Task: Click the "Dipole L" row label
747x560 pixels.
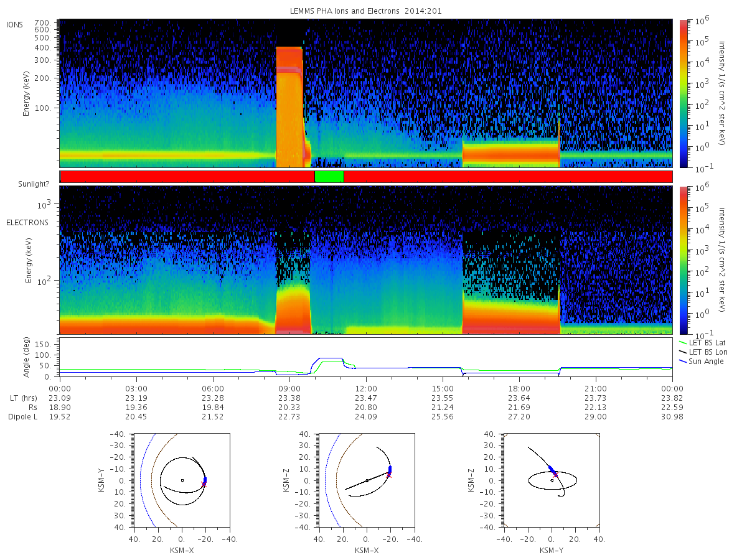Action: click(x=23, y=417)
